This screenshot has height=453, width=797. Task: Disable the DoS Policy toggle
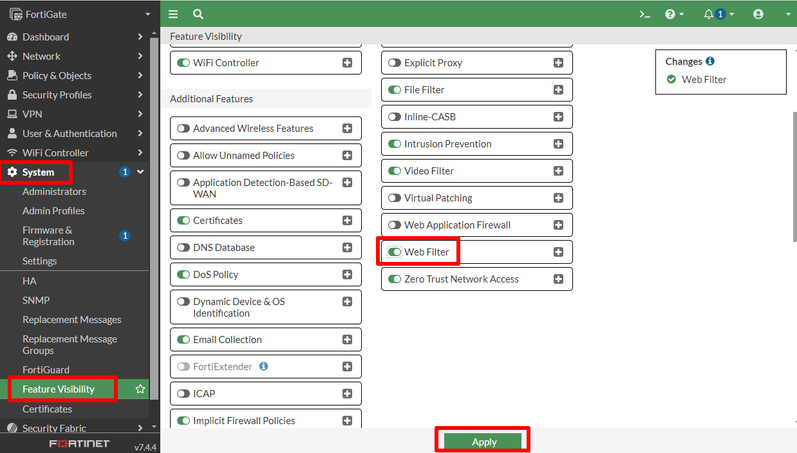point(183,274)
